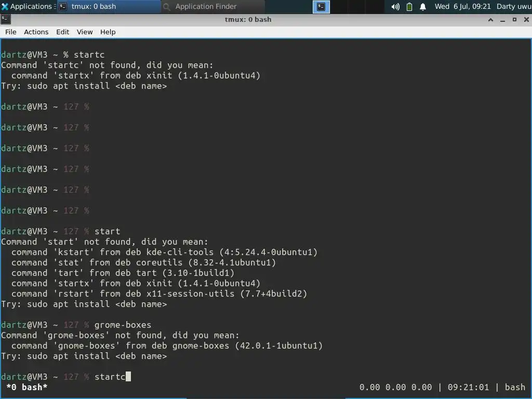Click "Command 'grome-boxes' not found" line
The height and width of the screenshot is (399, 532).
pyautogui.click(x=120, y=335)
